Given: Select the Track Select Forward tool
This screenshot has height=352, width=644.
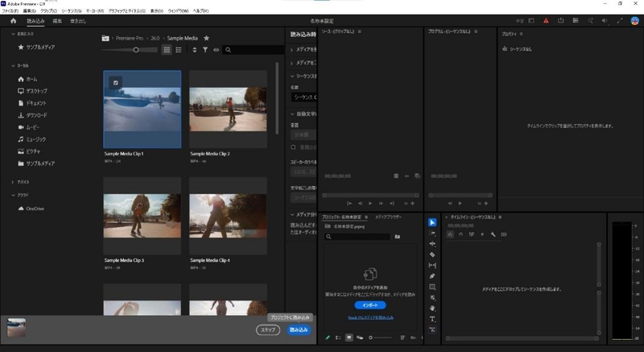Looking at the screenshot, I should click(x=432, y=233).
